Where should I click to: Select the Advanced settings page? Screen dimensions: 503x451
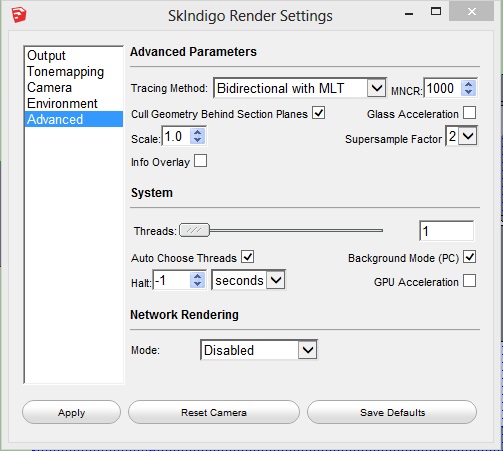coord(74,119)
